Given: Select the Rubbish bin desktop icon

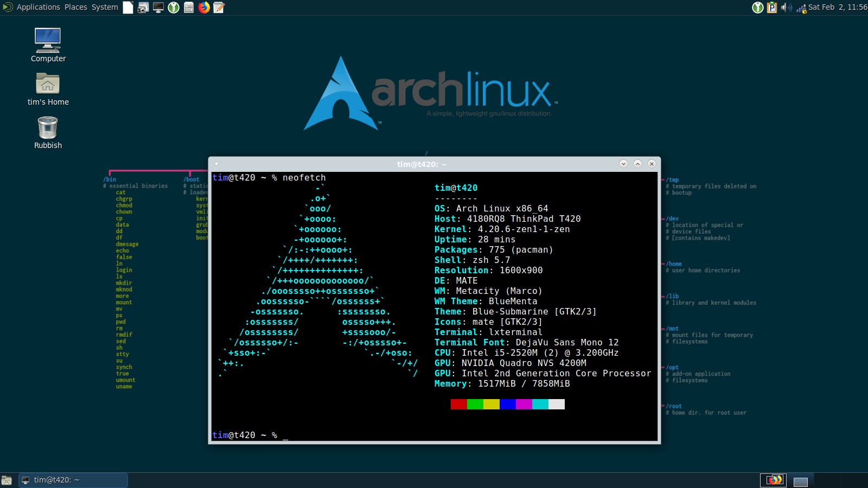Looking at the screenshot, I should pyautogui.click(x=48, y=133).
